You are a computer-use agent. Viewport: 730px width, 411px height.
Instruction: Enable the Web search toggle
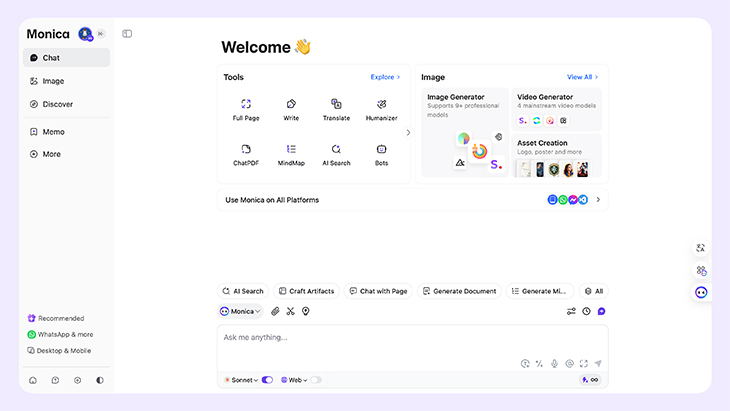(316, 380)
